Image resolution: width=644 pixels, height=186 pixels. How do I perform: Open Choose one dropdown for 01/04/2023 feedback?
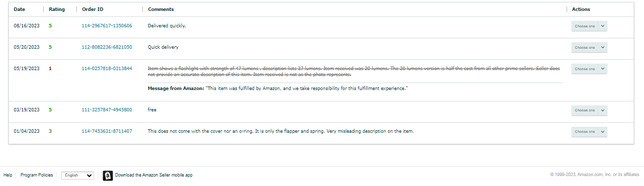[x=589, y=131]
